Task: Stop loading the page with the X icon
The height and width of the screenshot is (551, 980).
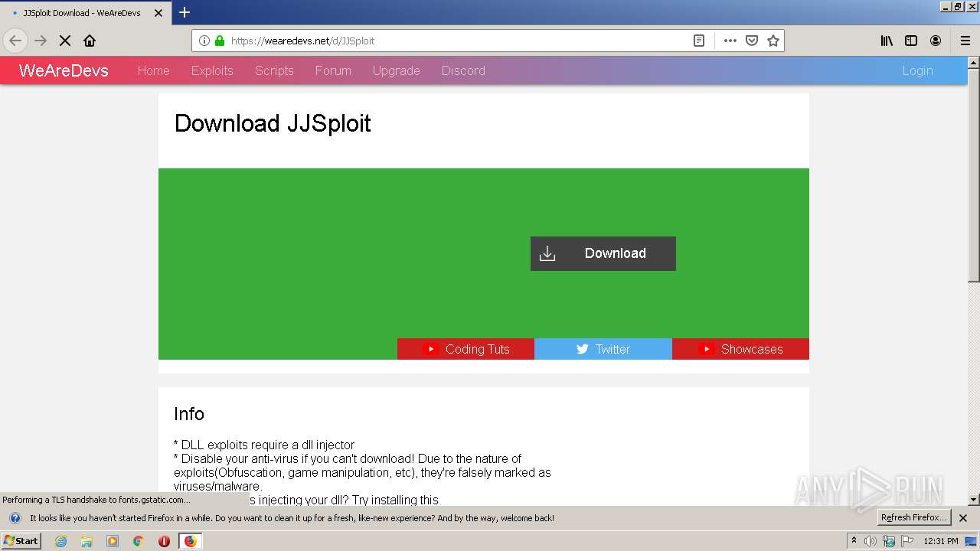Action: pyautogui.click(x=65, y=41)
